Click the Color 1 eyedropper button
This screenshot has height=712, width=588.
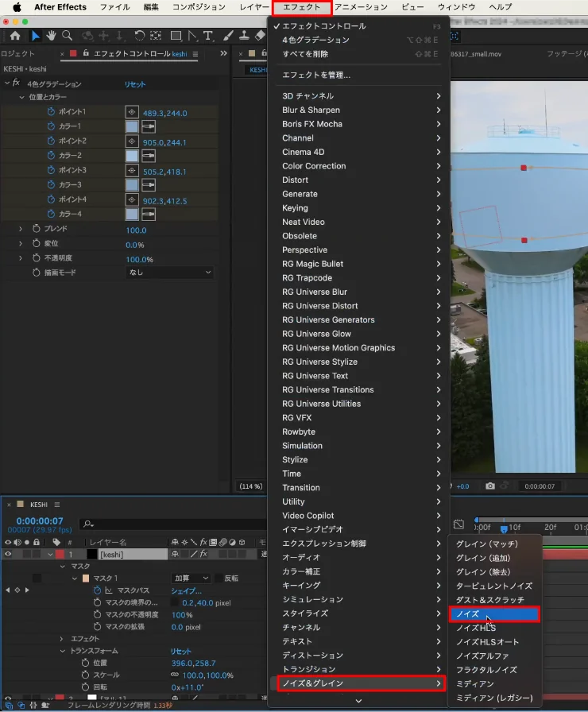149,126
